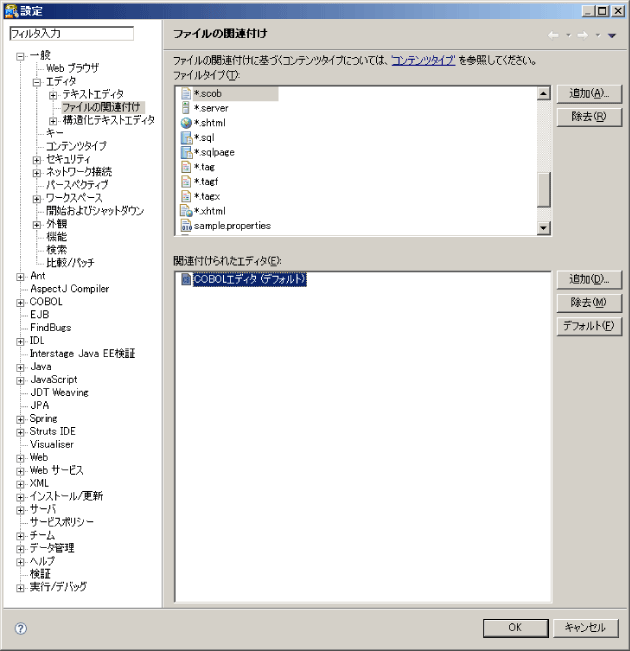This screenshot has height=651, width=630.
Task: Select パースペクティブ tree item
Action: click(77, 185)
